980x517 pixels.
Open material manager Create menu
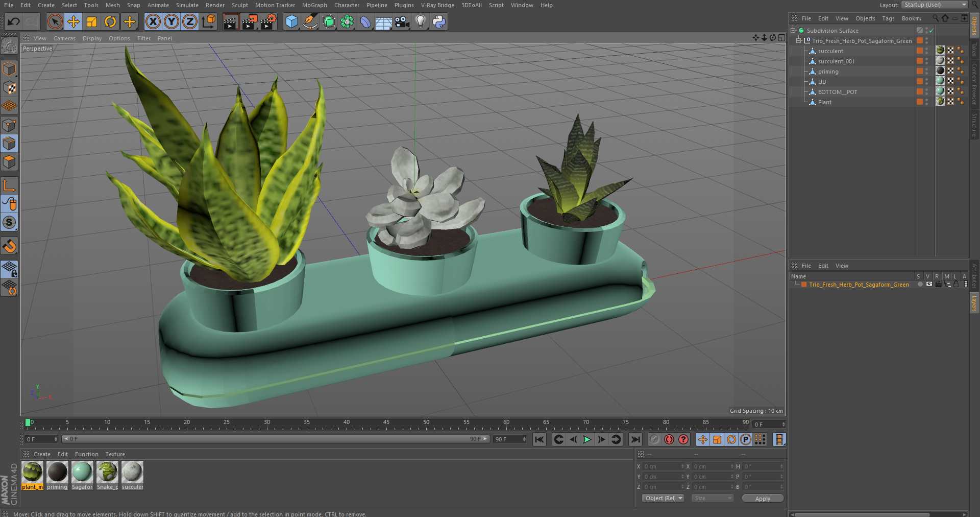[42, 454]
